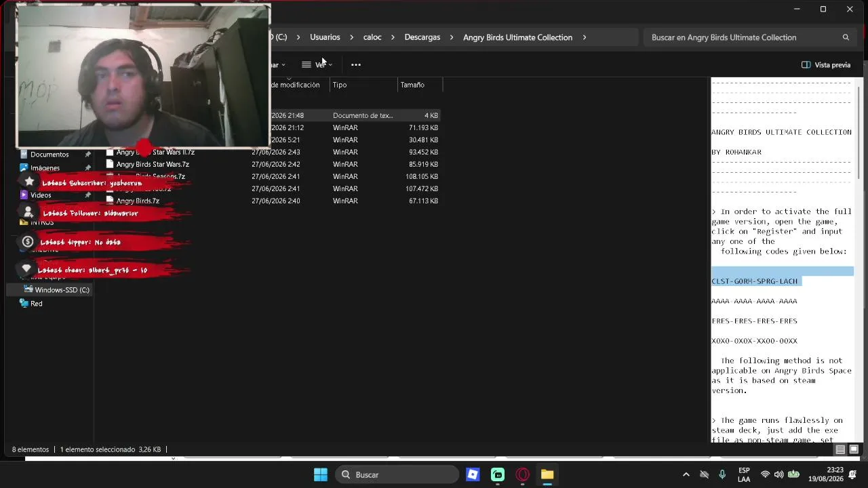Click the speaker volume icon in the tray
Image resolution: width=868 pixels, height=488 pixels.
778,474
